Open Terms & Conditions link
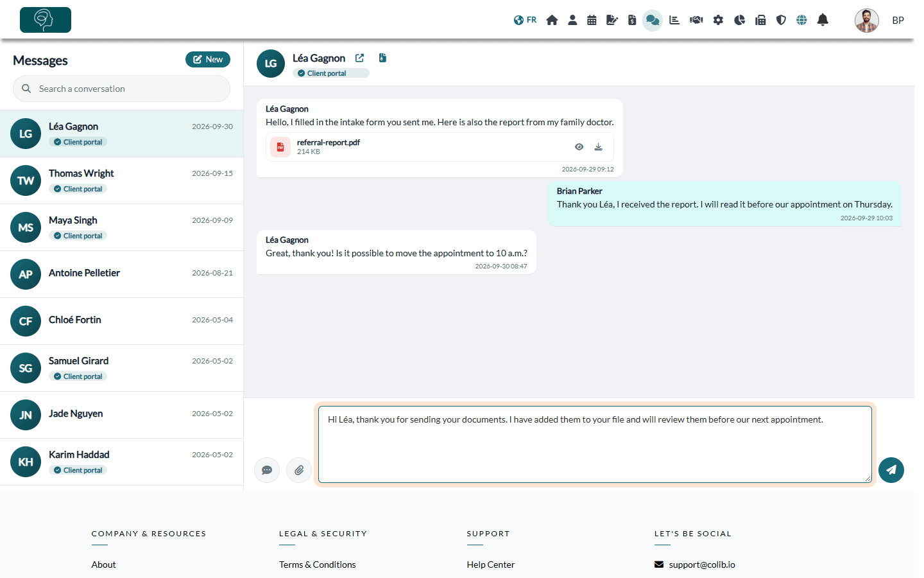The width and height of the screenshot is (924, 578). pyautogui.click(x=317, y=565)
